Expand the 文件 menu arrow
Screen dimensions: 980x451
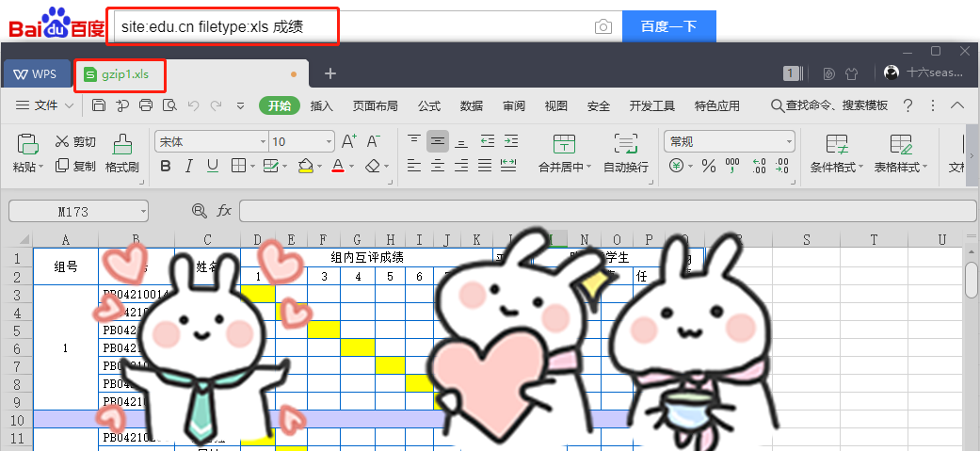pyautogui.click(x=69, y=105)
